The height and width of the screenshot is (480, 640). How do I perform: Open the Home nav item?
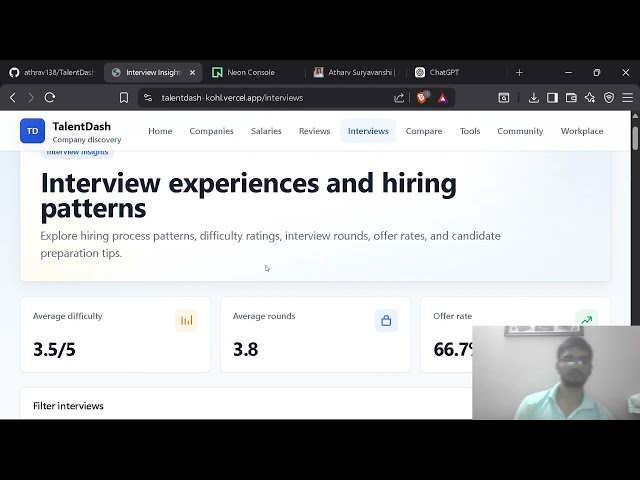160,131
